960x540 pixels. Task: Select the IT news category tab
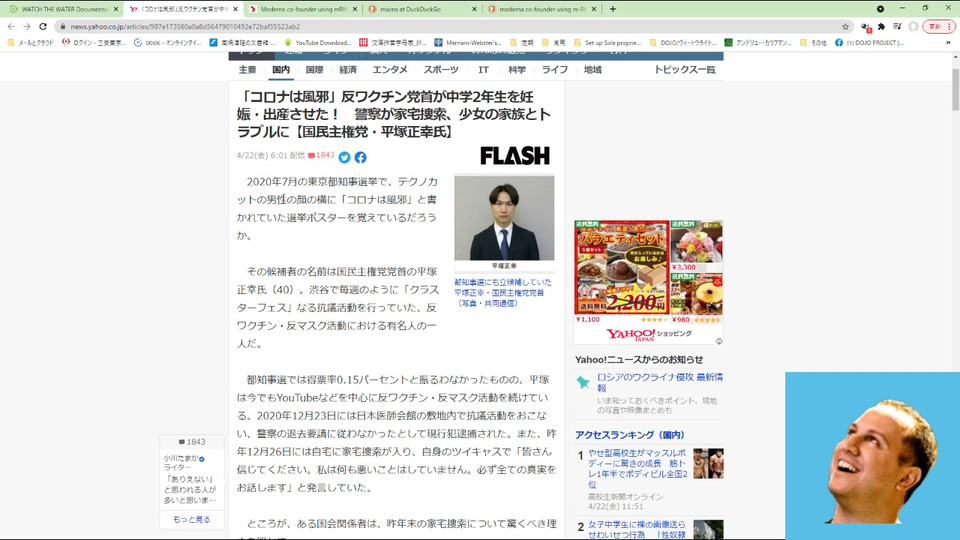coord(483,70)
